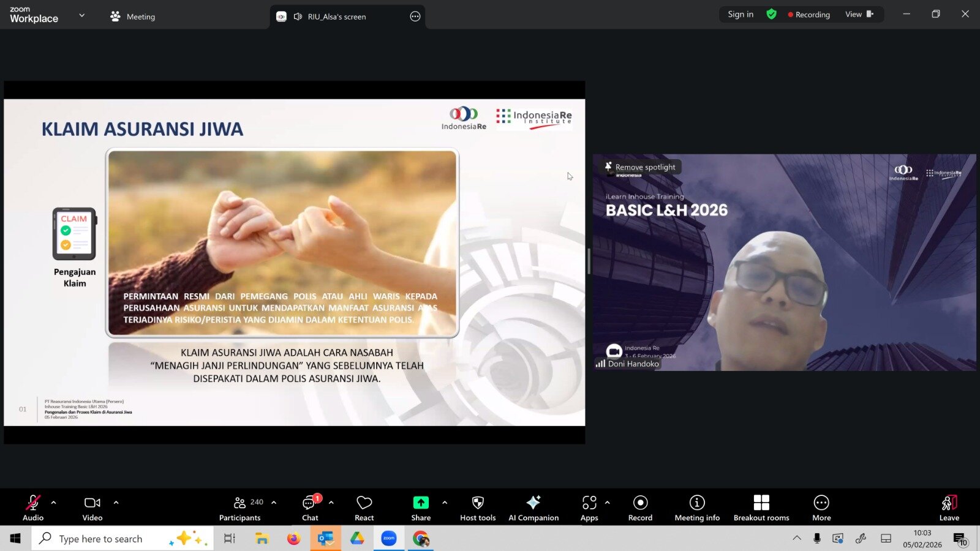Open the Participants panel

(240, 508)
